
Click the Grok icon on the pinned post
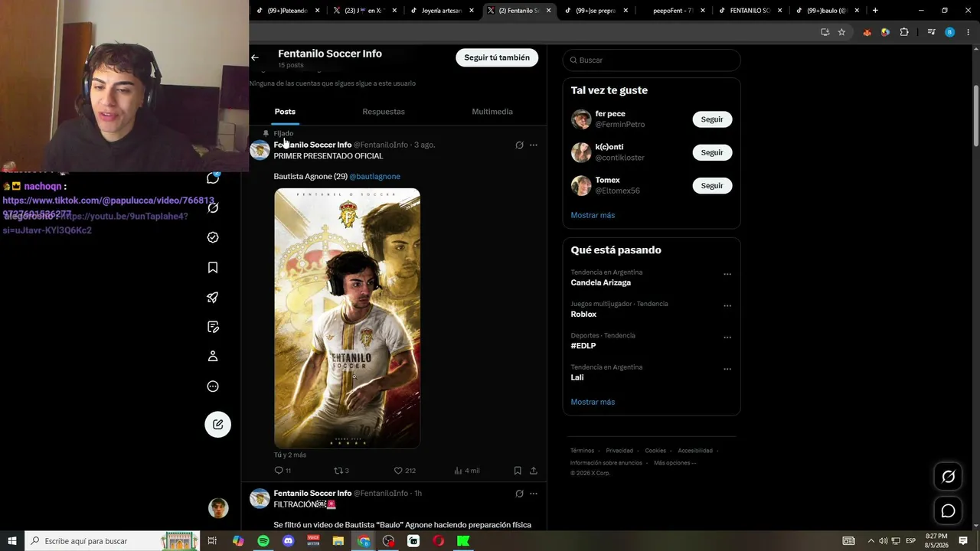519,145
